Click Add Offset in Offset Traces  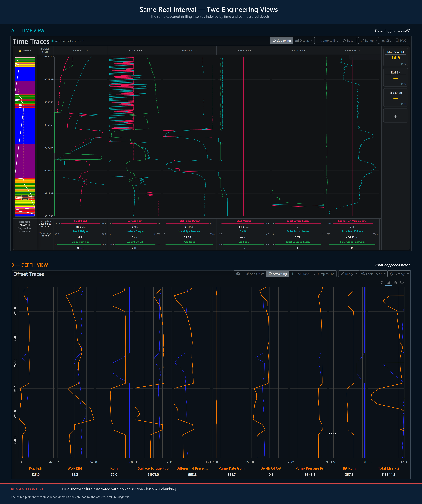point(255,274)
